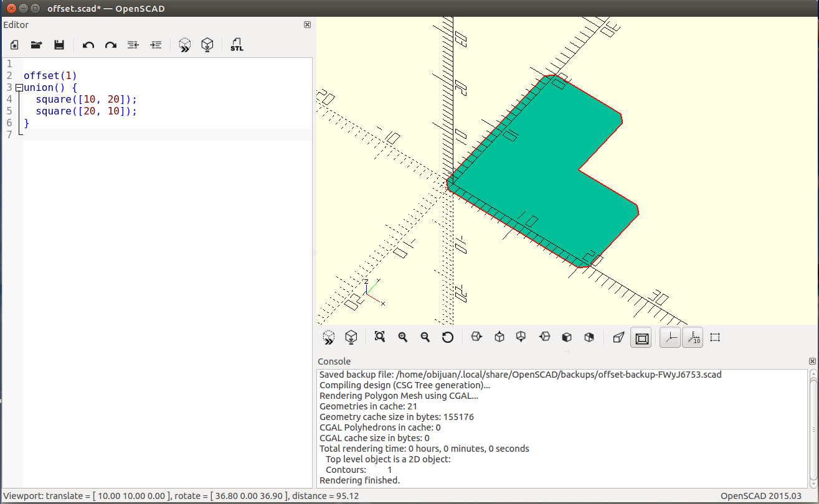
Task: Click the New file icon in editor toolbar
Action: tap(14, 45)
